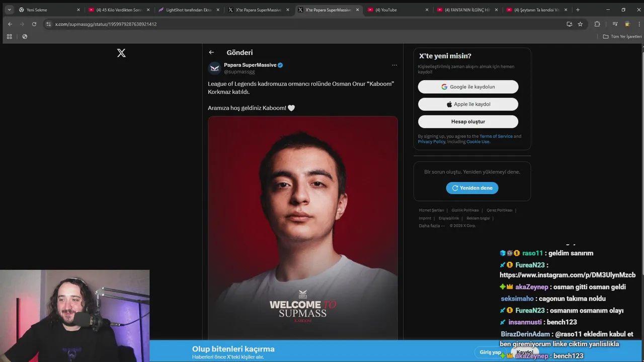Click the globe bookmark icon
The height and width of the screenshot is (362, 644).
coord(25,36)
